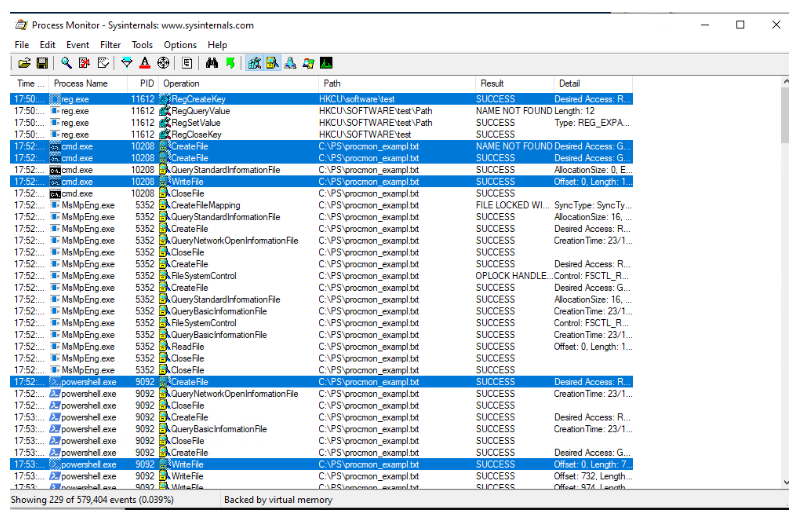Click the powershell.exe icon in QueryBasicInformationFile row
The height and width of the screenshot is (510, 795).
(x=55, y=429)
